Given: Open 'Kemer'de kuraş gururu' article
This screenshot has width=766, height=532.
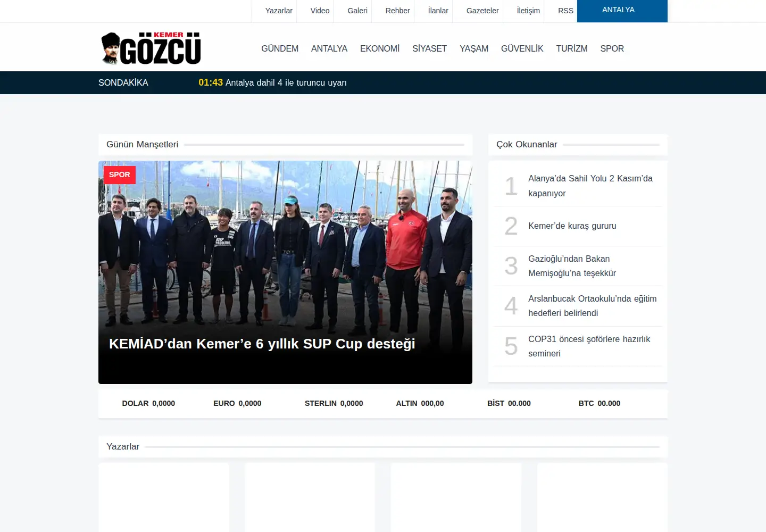Looking at the screenshot, I should pos(572,226).
